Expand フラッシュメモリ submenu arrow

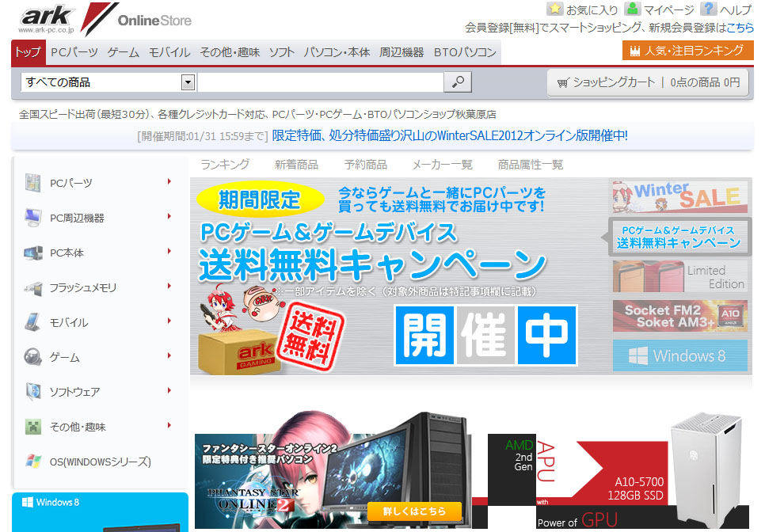click(169, 286)
